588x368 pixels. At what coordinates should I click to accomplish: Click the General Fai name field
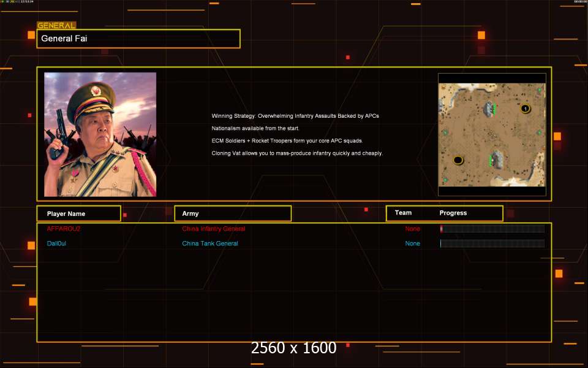[138, 39]
